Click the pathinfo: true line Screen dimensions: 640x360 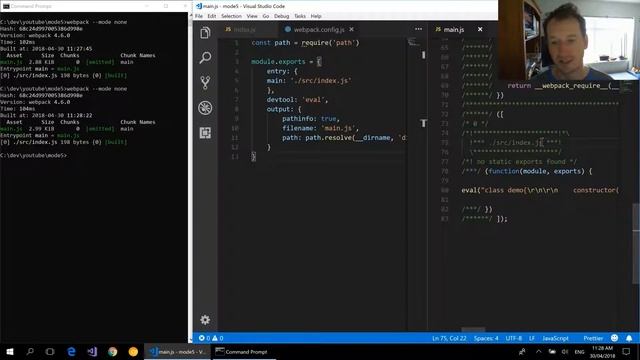pos(311,119)
